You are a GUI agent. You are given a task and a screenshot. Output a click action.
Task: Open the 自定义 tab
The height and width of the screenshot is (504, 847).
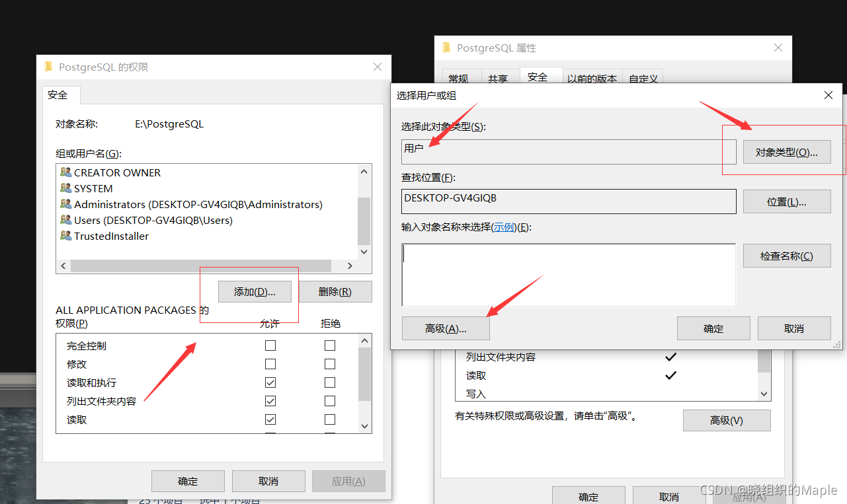click(643, 79)
